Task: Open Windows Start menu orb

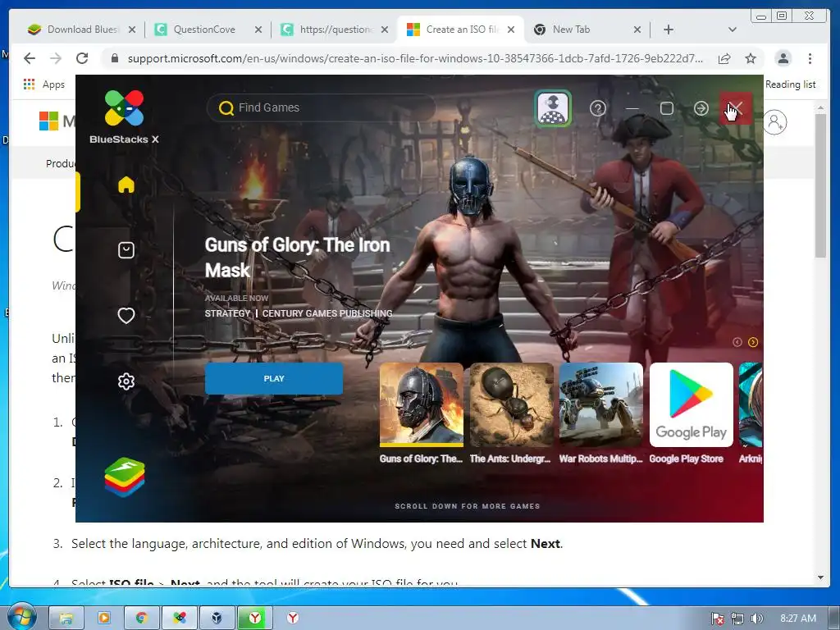Action: (x=22, y=616)
